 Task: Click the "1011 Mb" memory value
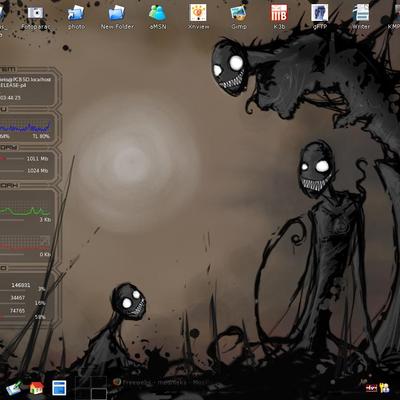[37, 159]
